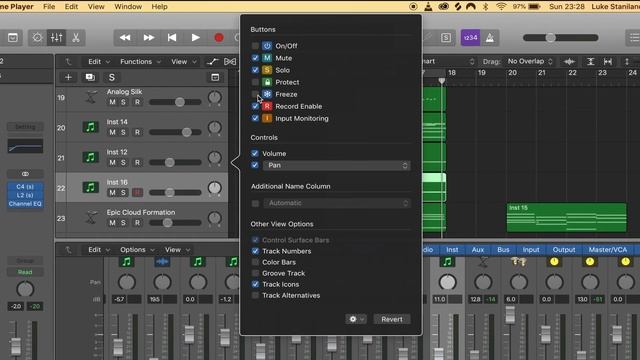The height and width of the screenshot is (360, 640).
Task: Enable the On/Off button checkbox
Action: 255,46
